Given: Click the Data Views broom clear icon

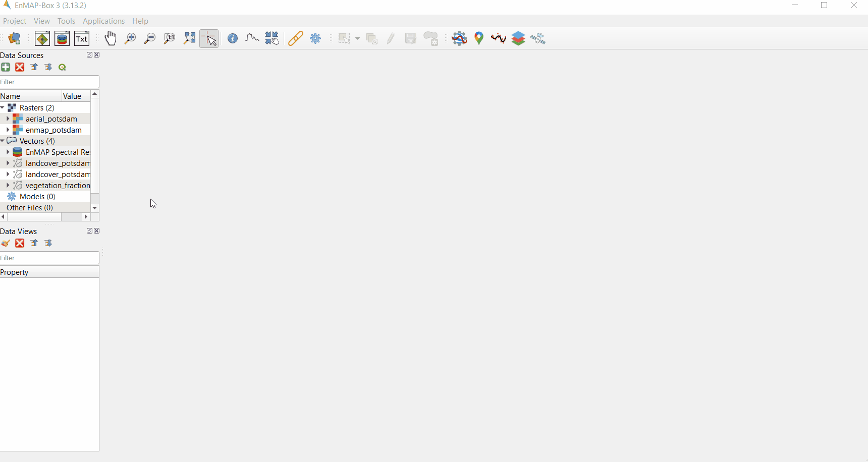Looking at the screenshot, I should [6, 243].
